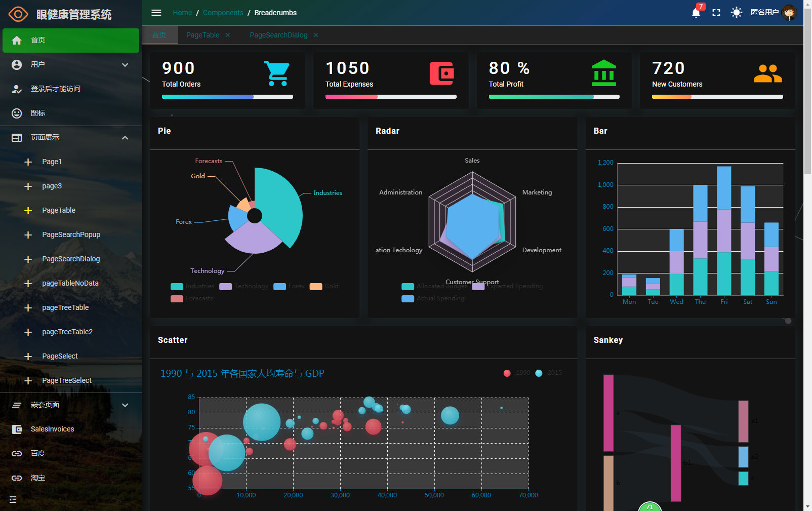Open PageSearchDialog sidebar item
The image size is (812, 511).
point(71,259)
